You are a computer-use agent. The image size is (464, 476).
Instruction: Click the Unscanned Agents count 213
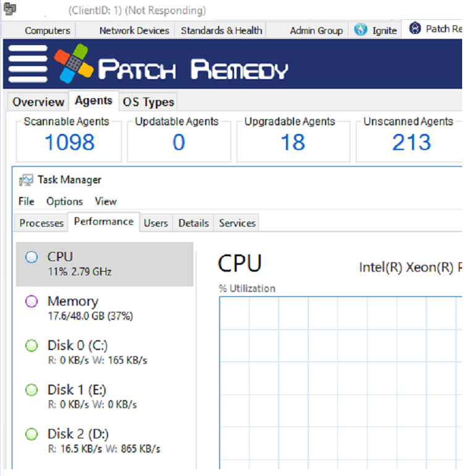411,142
